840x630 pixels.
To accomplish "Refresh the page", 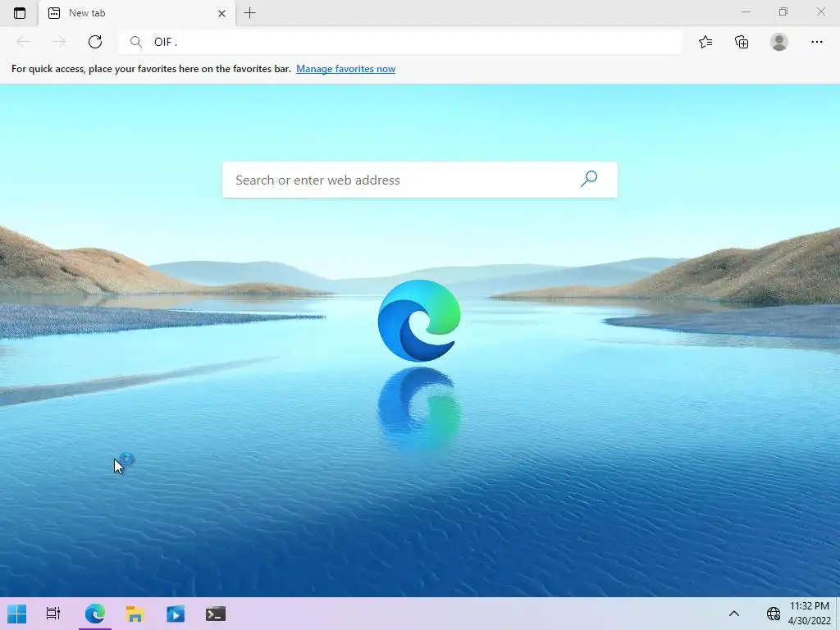I will tap(95, 42).
